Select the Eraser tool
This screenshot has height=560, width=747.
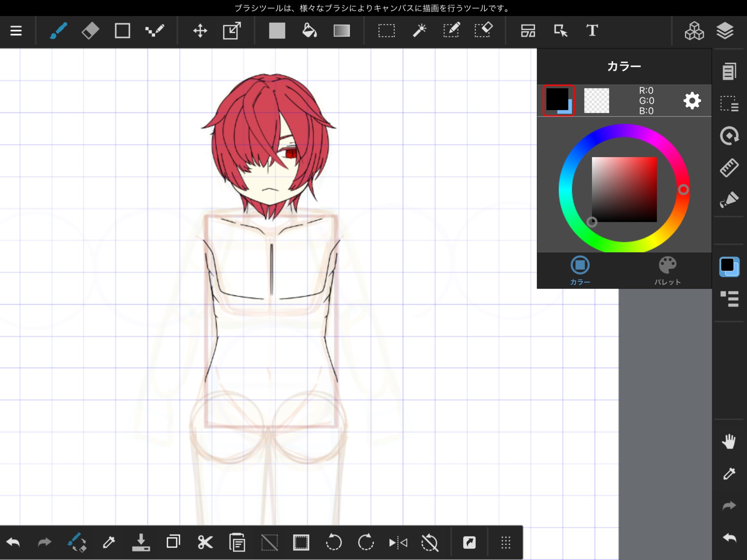point(90,31)
